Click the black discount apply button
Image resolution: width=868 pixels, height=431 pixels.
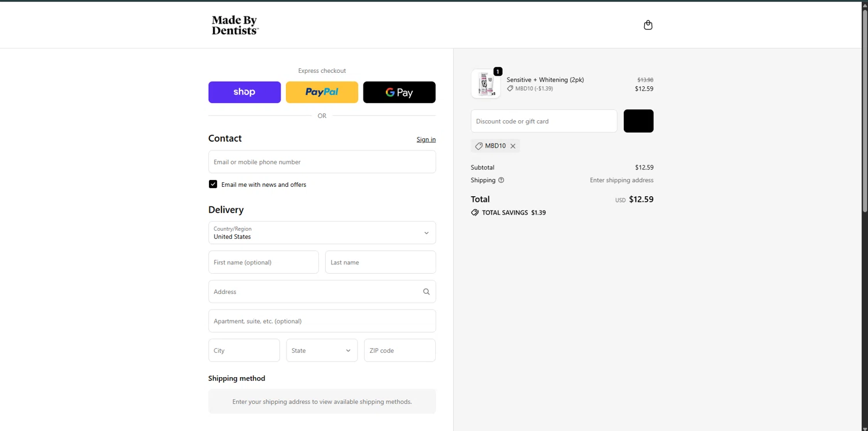pyautogui.click(x=638, y=121)
